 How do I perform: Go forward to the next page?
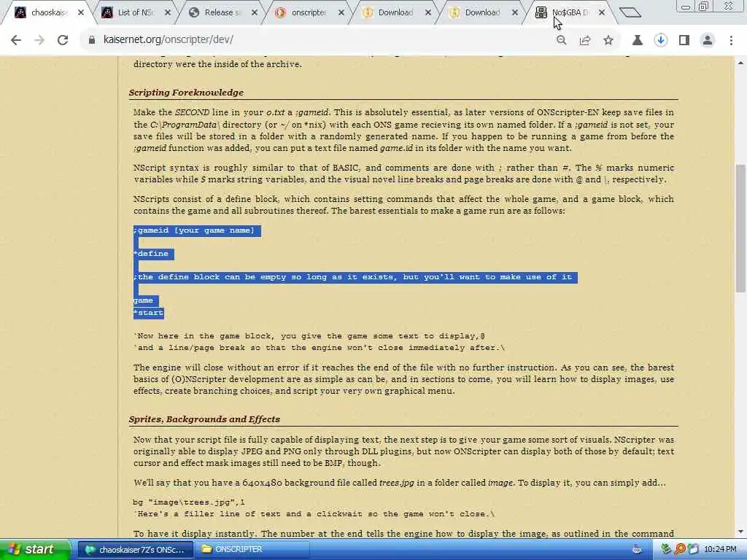pos(39,40)
